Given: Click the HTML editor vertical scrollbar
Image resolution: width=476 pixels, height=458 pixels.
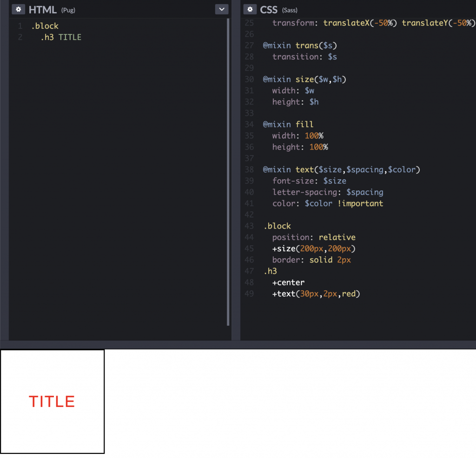Looking at the screenshot, I should [228, 172].
